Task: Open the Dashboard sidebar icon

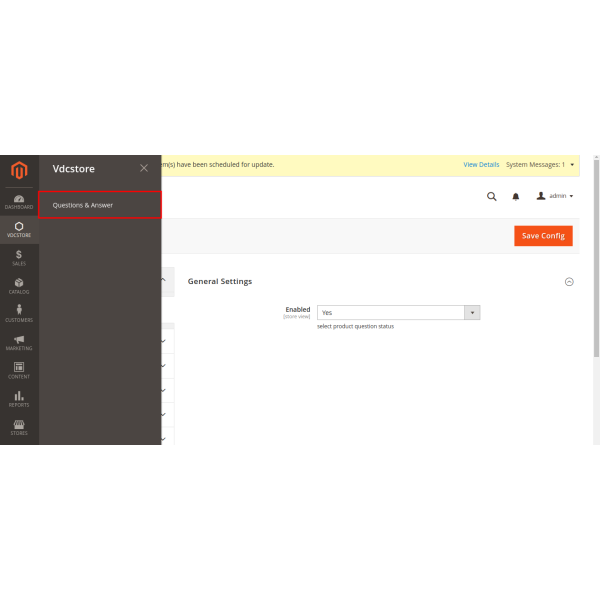Action: (19, 201)
